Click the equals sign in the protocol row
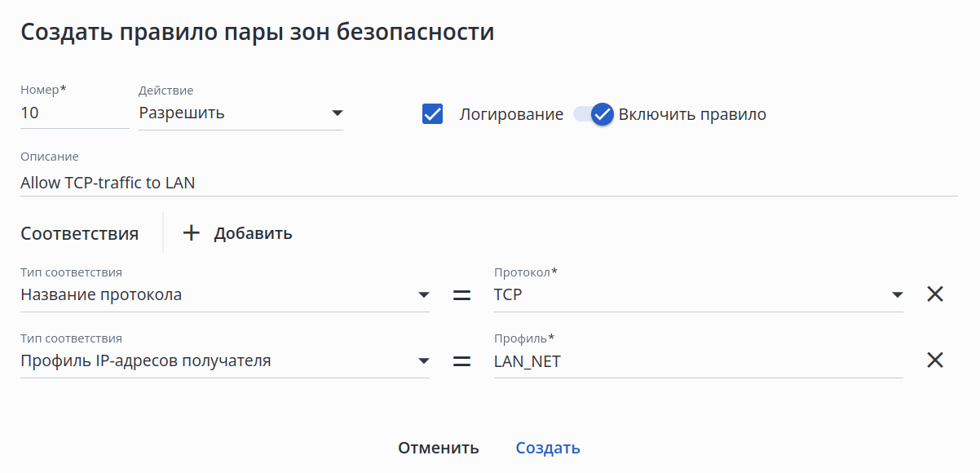 (x=461, y=295)
